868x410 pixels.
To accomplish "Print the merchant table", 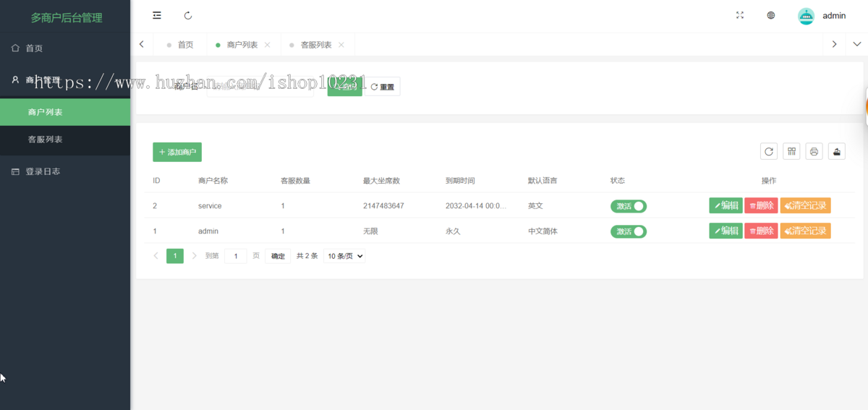I will tap(814, 151).
